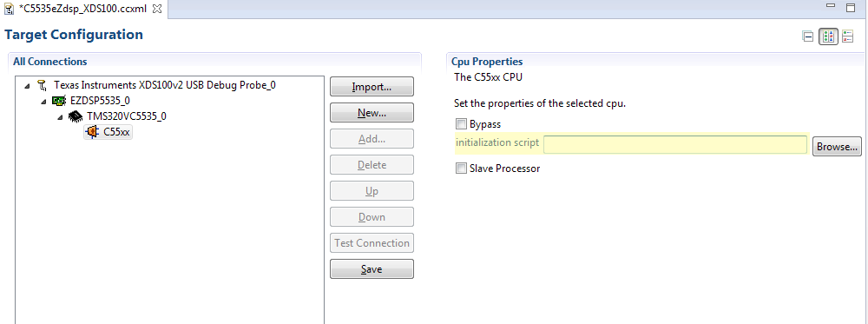
Task: Select the C55xx CPU core icon
Action: pos(92,132)
